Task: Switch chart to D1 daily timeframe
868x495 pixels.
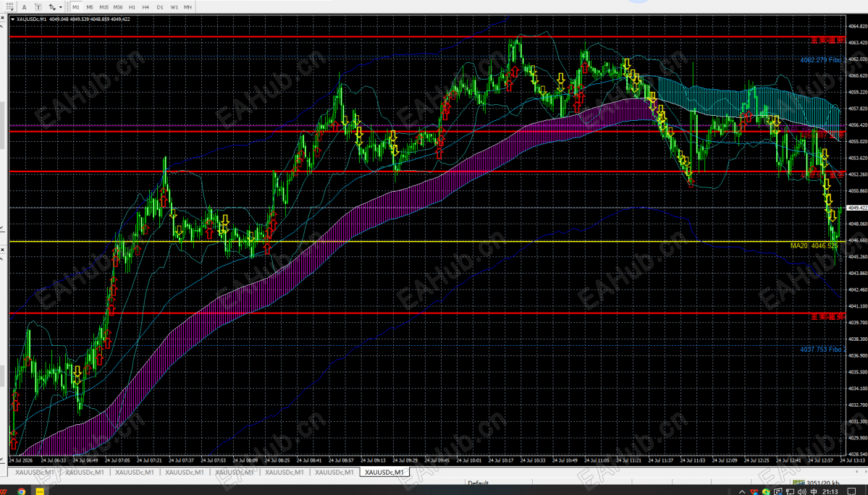Action: coord(160,7)
